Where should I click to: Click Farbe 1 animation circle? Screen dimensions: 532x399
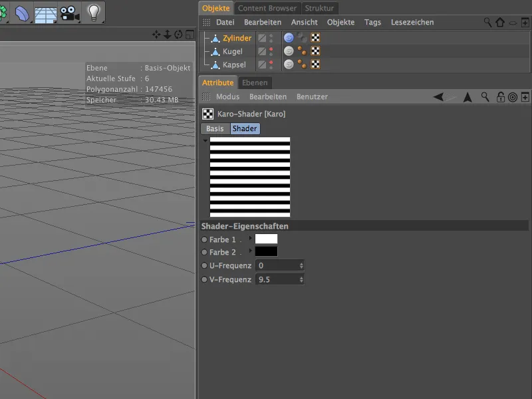pyautogui.click(x=204, y=239)
